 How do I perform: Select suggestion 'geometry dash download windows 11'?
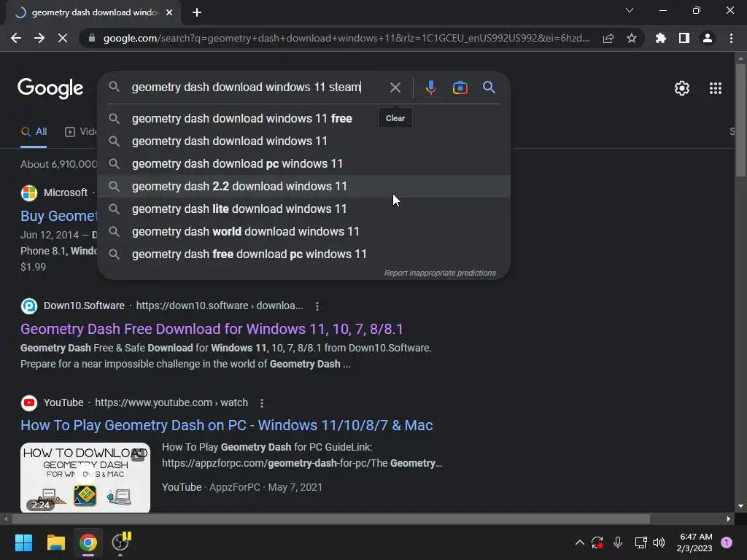tap(303, 141)
